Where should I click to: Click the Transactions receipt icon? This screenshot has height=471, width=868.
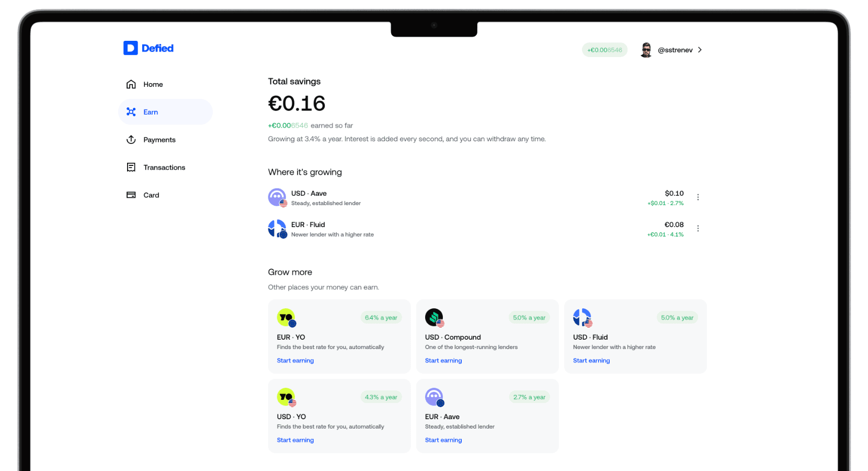(x=131, y=167)
